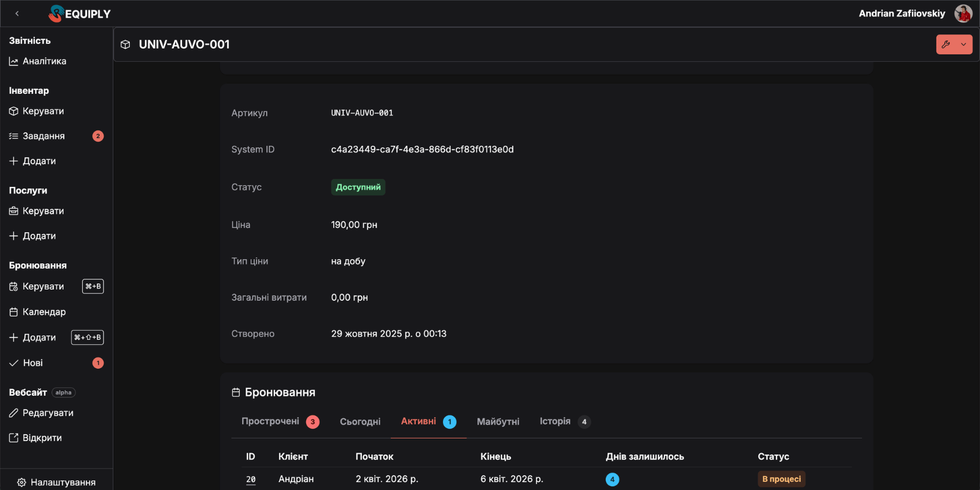Collapse sidebar with back chevron

(x=17, y=13)
